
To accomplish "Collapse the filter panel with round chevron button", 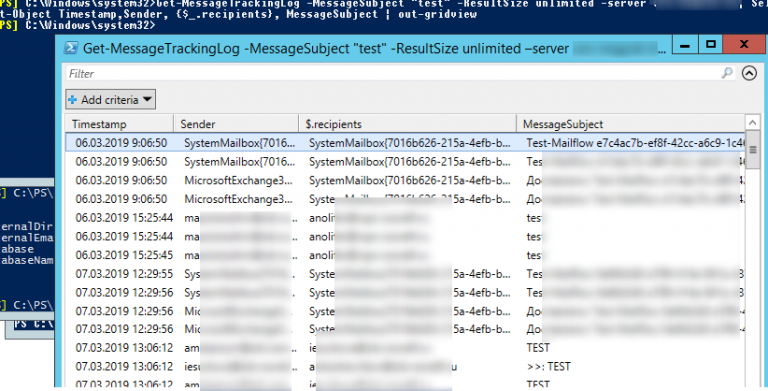I will (x=749, y=73).
